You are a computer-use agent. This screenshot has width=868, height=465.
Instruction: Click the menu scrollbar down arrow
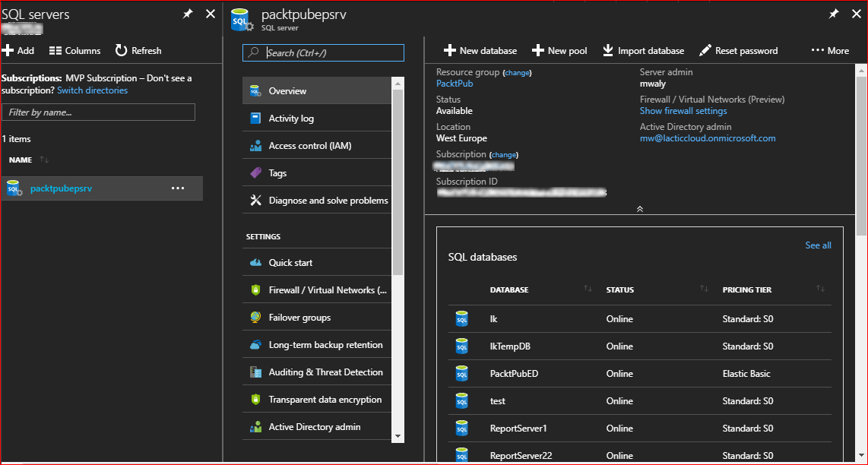click(398, 436)
